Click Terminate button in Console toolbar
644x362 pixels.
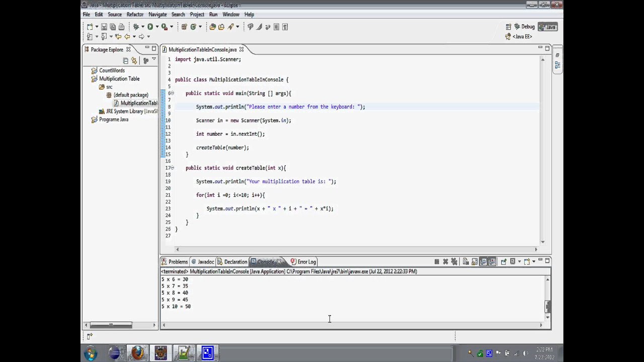click(437, 261)
